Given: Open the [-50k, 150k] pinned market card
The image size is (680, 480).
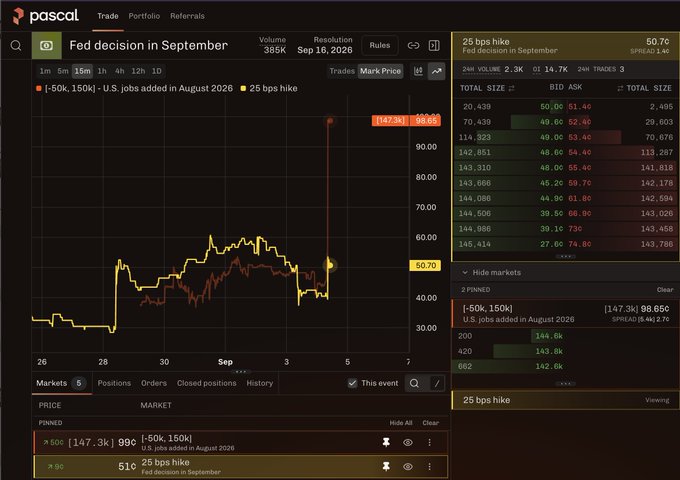Looking at the screenshot, I should point(566,313).
